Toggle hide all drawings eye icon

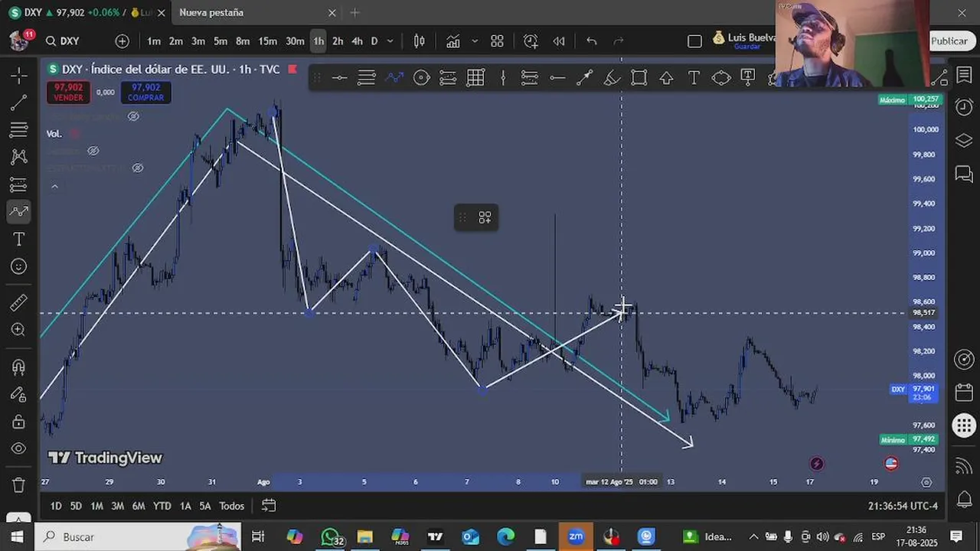point(19,448)
